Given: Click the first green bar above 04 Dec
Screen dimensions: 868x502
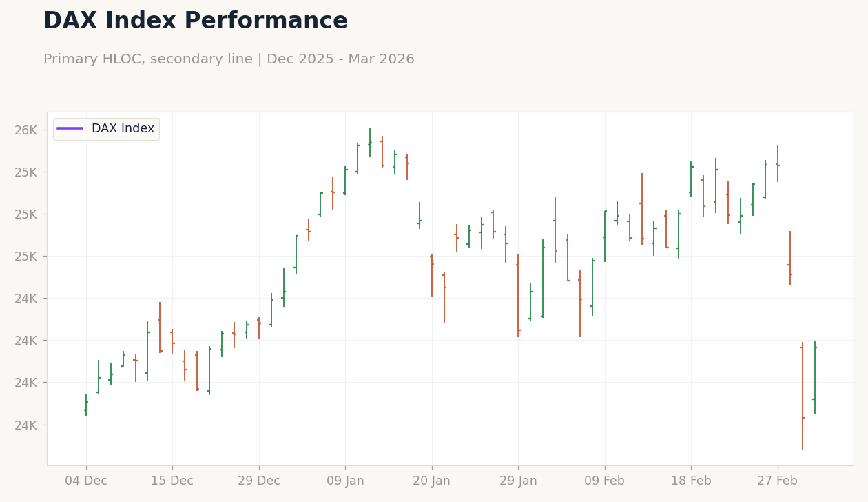Looking at the screenshot, I should pos(86,405).
